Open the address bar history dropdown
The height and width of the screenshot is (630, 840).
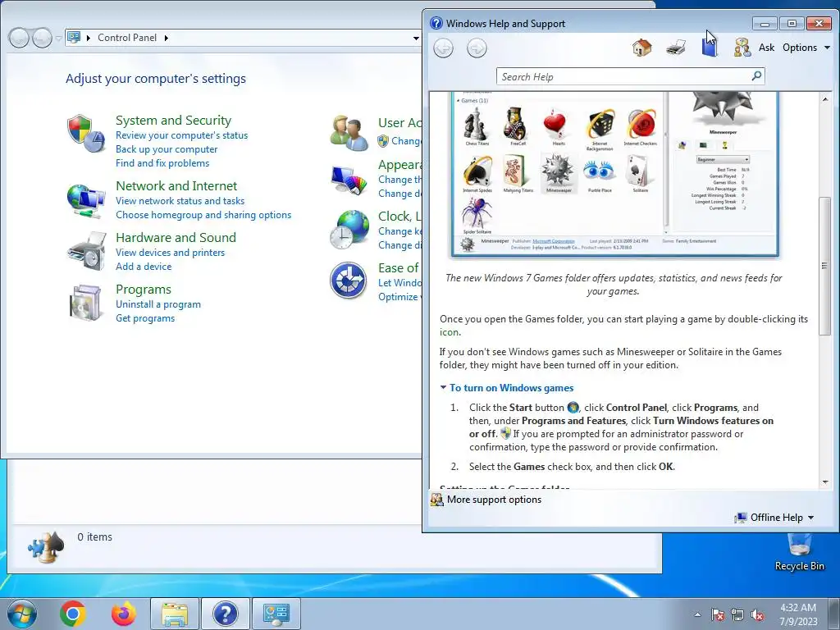416,38
